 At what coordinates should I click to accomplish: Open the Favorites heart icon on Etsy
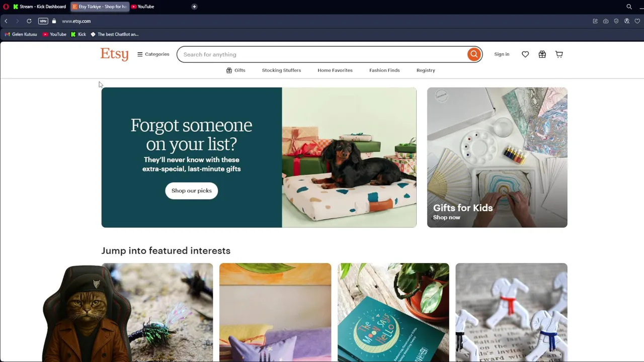pos(525,54)
